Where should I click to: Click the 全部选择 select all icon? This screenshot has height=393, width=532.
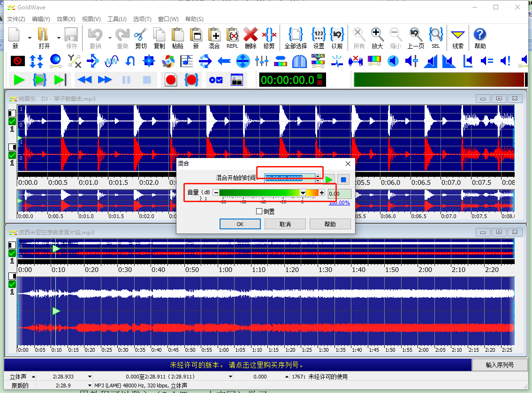tap(296, 35)
